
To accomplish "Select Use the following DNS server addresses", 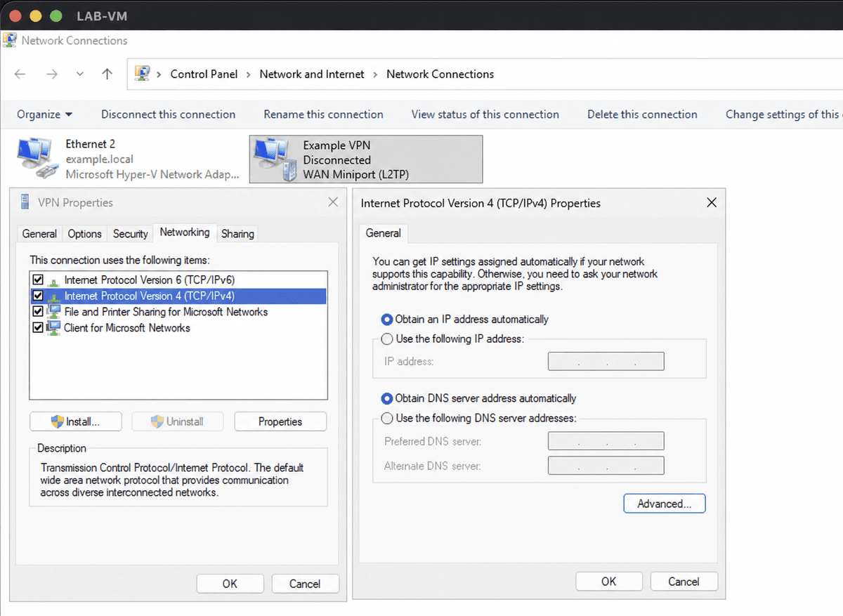I will coord(387,418).
